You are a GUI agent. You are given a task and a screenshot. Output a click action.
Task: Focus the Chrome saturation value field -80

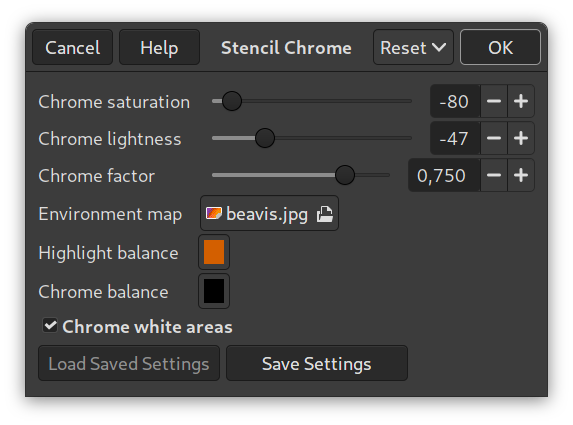pyautogui.click(x=455, y=101)
